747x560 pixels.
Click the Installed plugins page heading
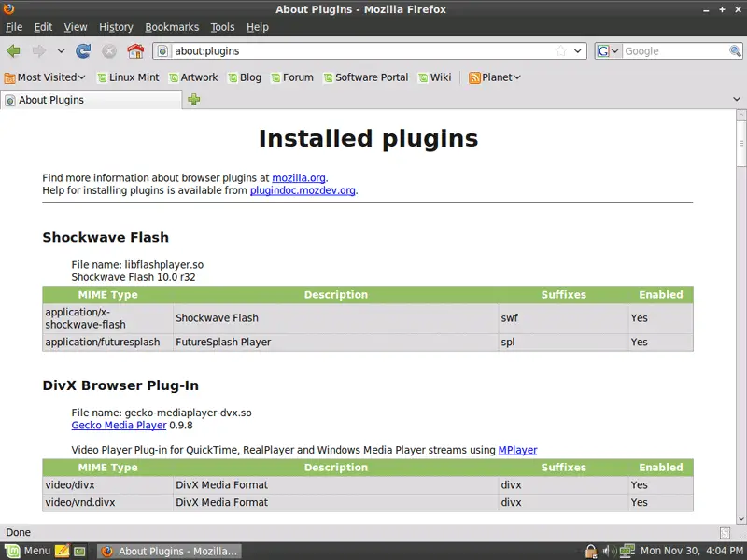(x=368, y=138)
